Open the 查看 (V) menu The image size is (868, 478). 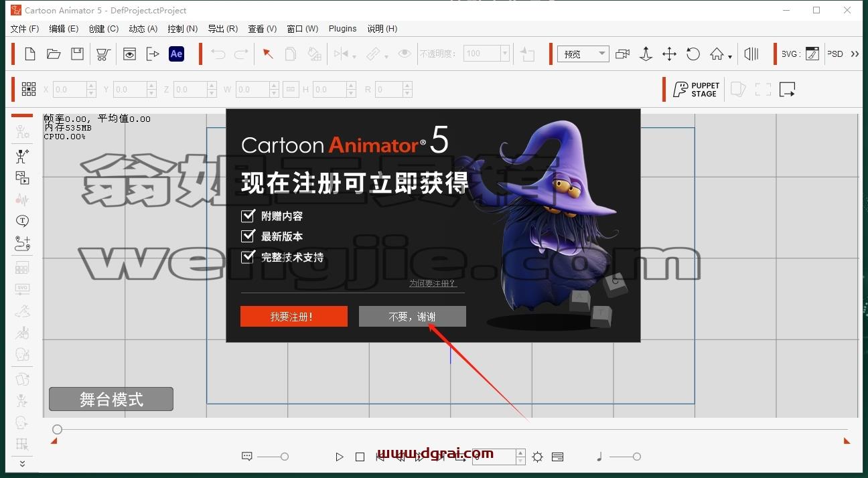point(262,29)
